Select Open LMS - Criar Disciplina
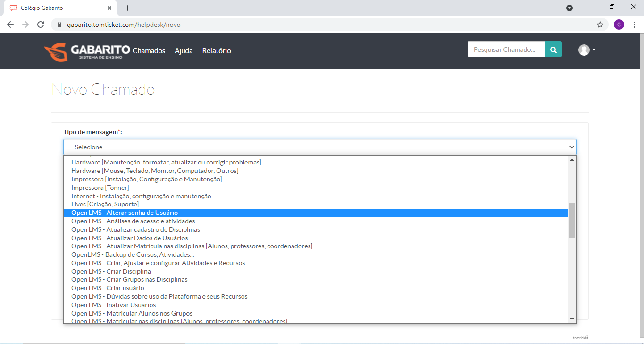The width and height of the screenshot is (644, 344). pos(316,272)
